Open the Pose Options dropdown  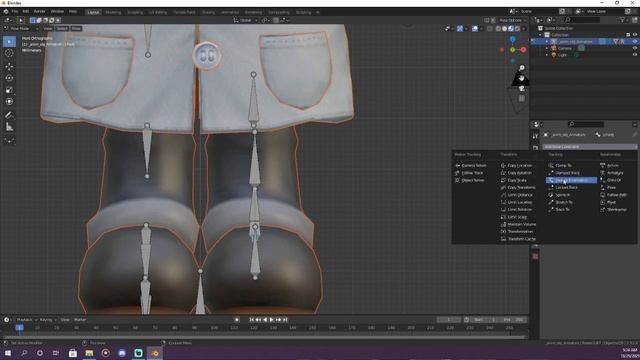pos(512,20)
